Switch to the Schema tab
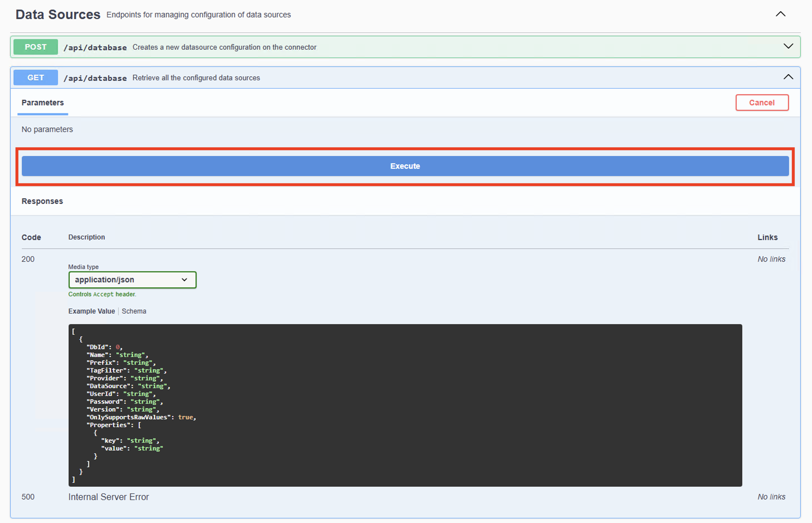This screenshot has height=523, width=812. (x=134, y=311)
